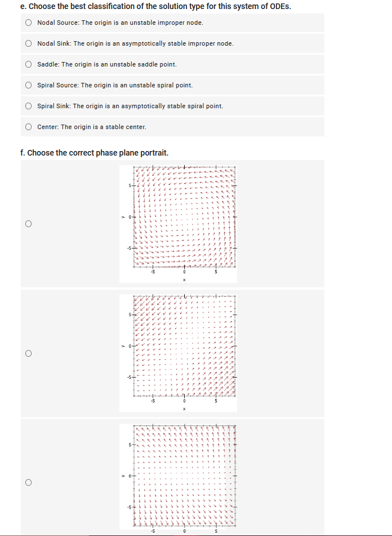Select the third phase portrait option

coord(27,482)
